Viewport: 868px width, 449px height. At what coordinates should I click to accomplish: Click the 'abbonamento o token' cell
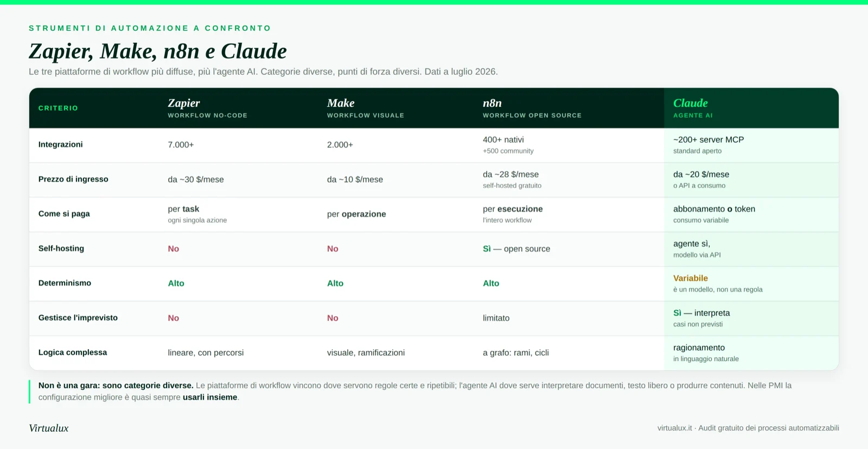[714, 209]
